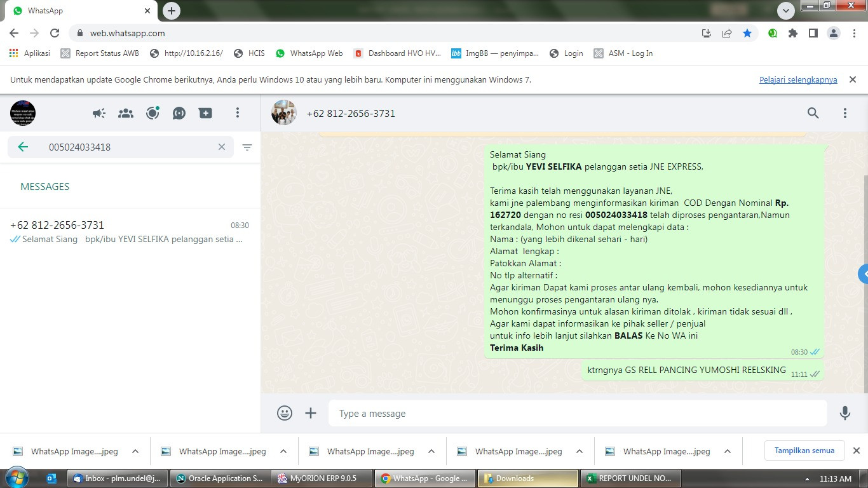This screenshot has width=868, height=488.
Task: Close the WhatsApp browser tab
Action: [x=147, y=11]
